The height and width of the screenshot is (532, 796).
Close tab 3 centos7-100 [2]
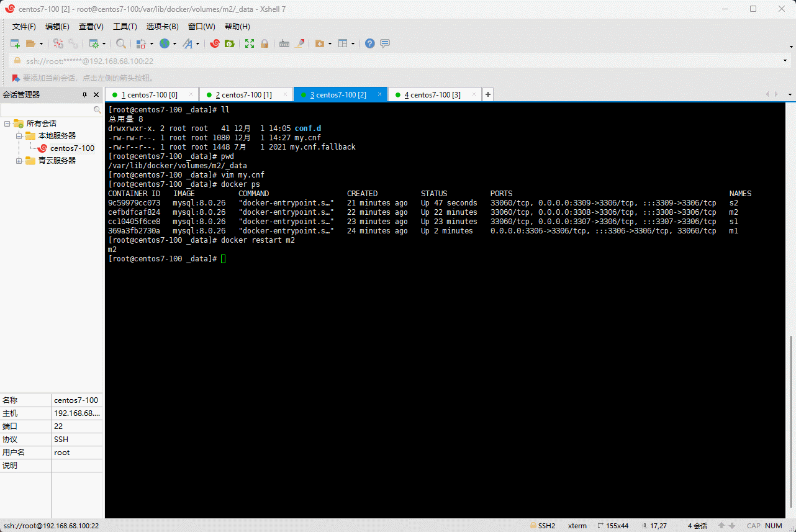point(380,94)
